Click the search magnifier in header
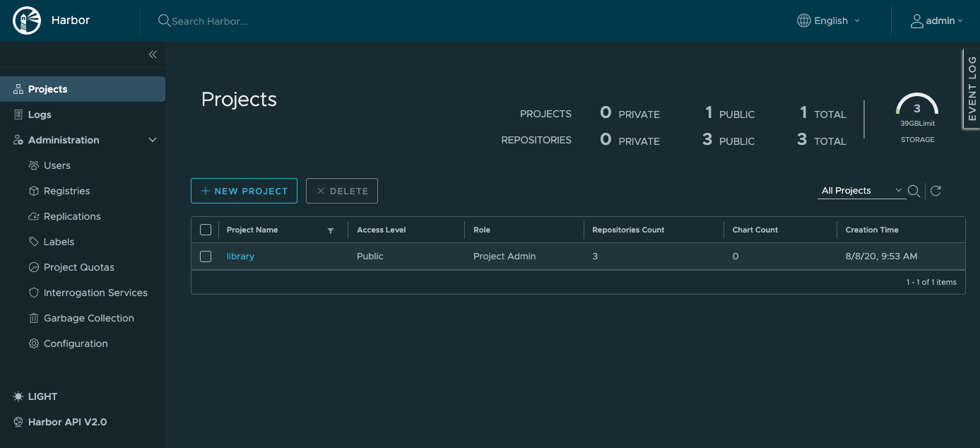The height and width of the screenshot is (448, 980). click(x=164, y=20)
